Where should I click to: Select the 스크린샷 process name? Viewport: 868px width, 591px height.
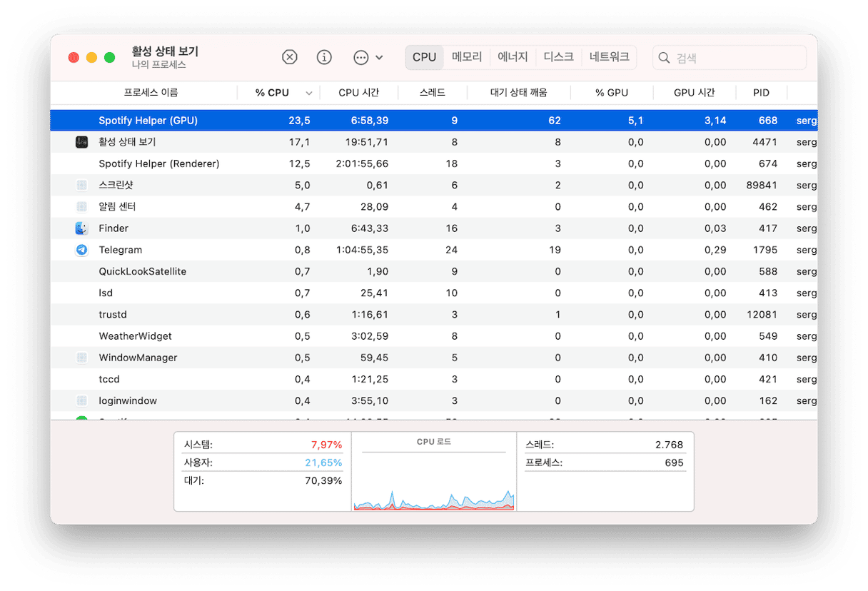click(116, 185)
